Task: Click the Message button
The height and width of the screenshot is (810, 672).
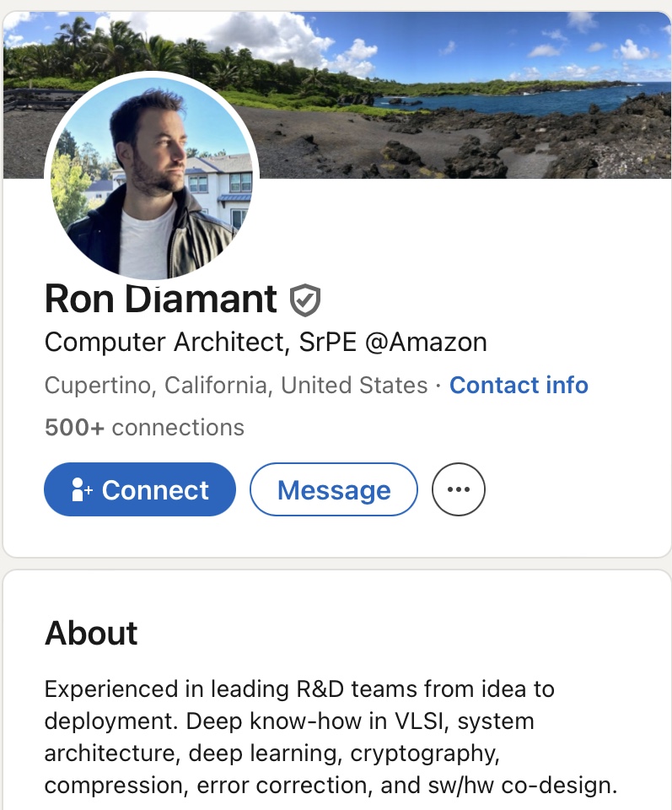Action: (334, 489)
